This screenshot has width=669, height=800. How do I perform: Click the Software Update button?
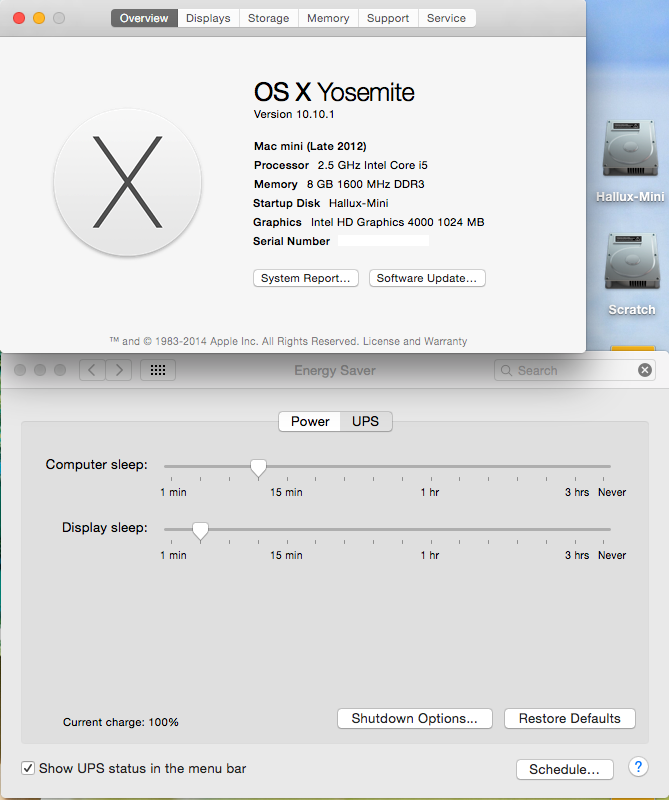[427, 278]
